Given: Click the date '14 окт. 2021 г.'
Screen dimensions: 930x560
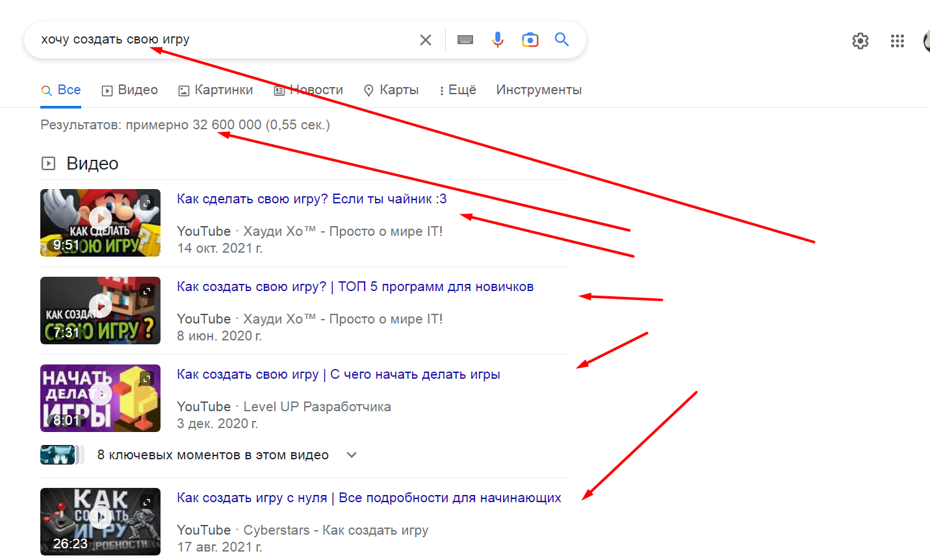Looking at the screenshot, I should tap(220, 248).
